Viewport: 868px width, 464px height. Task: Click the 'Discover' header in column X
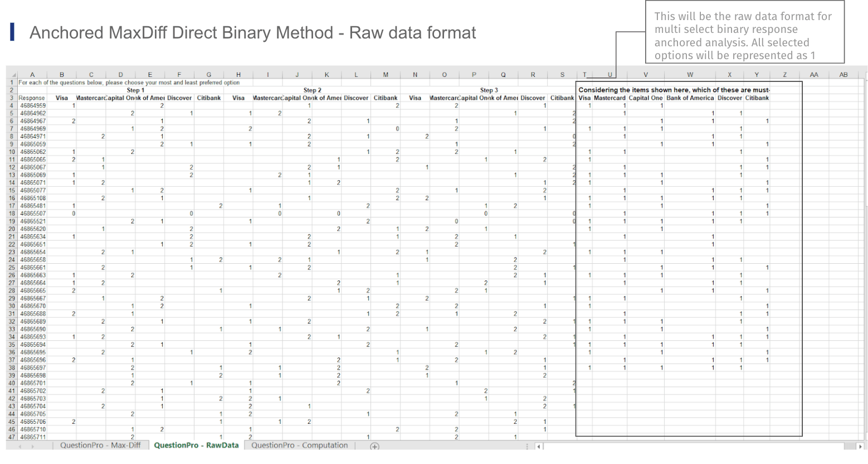[x=729, y=98]
